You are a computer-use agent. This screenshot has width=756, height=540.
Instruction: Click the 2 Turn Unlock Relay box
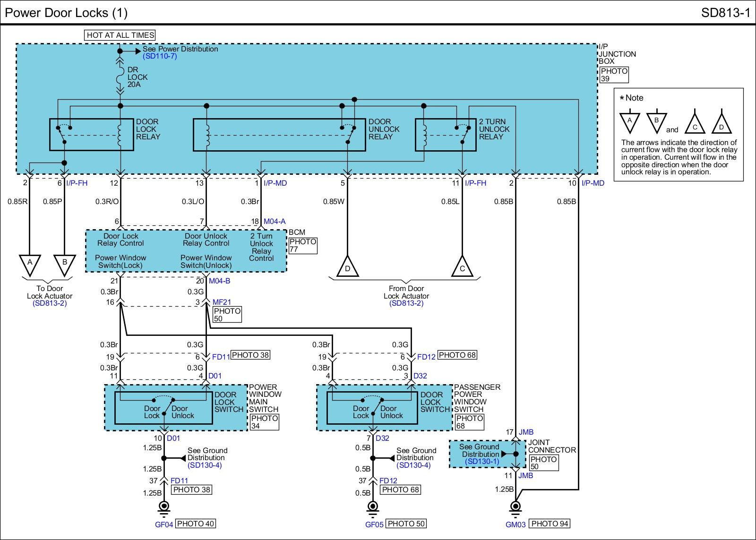[x=445, y=135]
